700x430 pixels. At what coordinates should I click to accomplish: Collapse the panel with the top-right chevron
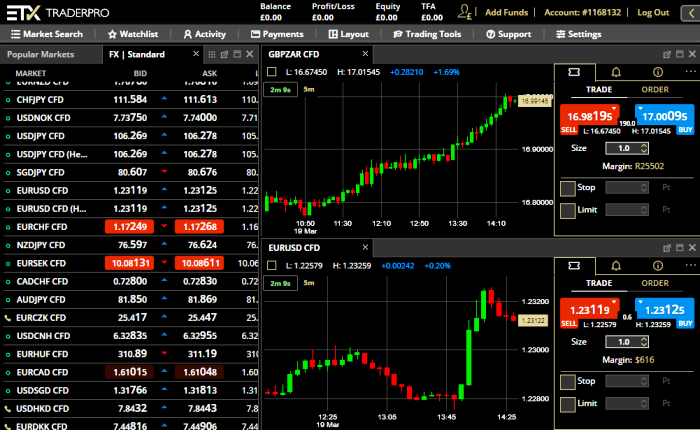click(691, 13)
